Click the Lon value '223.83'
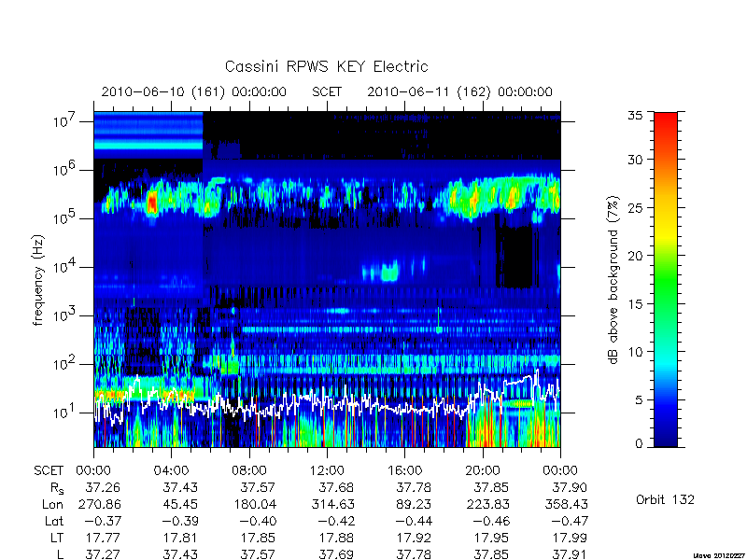The width and height of the screenshot is (747, 560). click(487, 504)
